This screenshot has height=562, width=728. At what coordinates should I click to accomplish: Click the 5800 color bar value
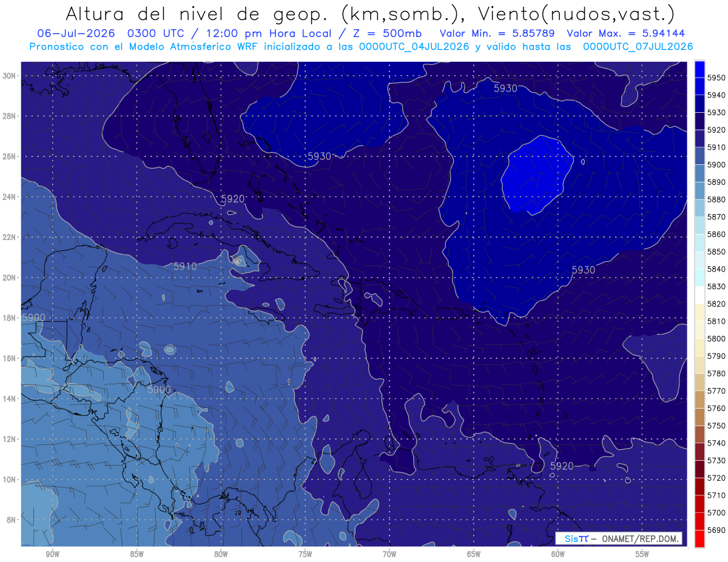[717, 339]
